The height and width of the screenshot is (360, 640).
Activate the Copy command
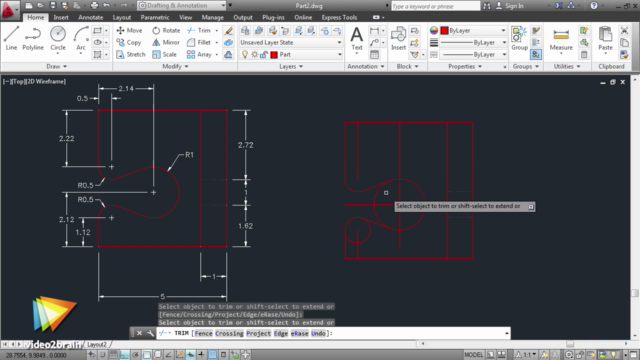[x=129, y=42]
